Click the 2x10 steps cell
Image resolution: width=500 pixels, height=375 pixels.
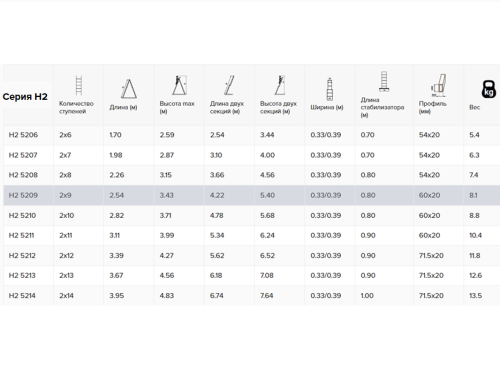pyautogui.click(x=67, y=215)
